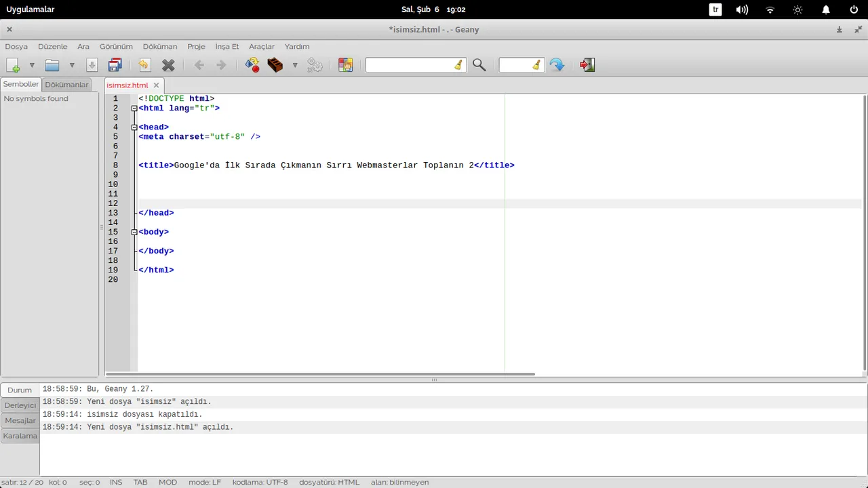Switch to the Derleyici message tab
The image size is (868, 488).
pos(20,405)
